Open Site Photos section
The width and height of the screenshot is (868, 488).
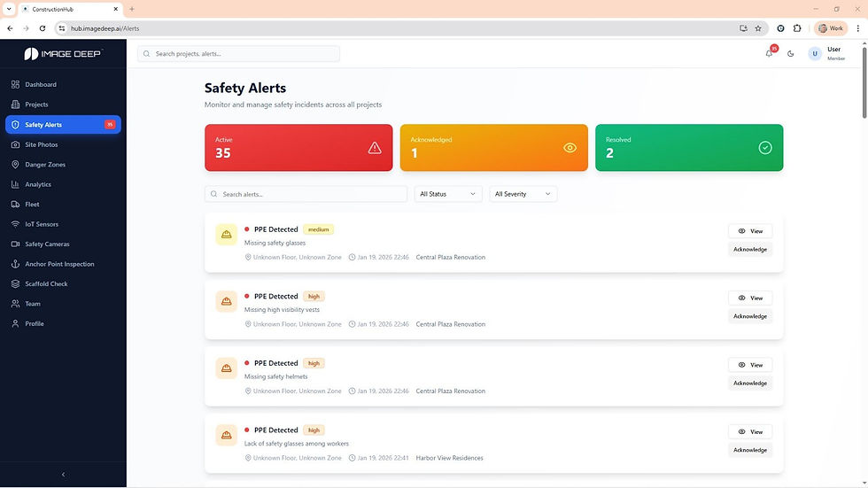(63, 144)
